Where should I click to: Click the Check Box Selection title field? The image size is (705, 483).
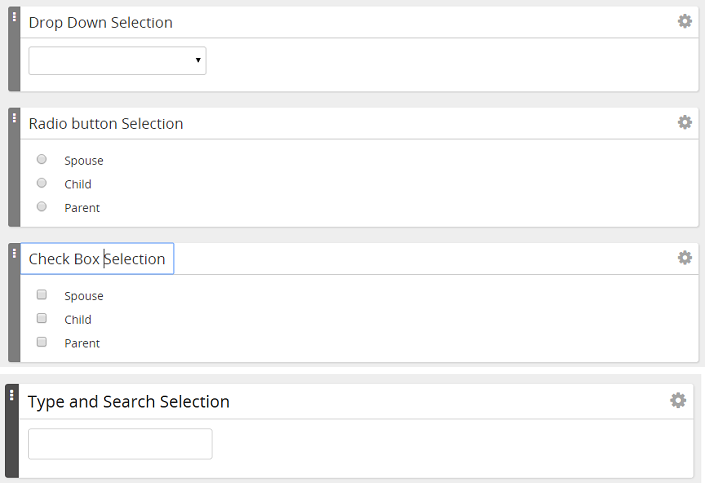pyautogui.click(x=97, y=259)
